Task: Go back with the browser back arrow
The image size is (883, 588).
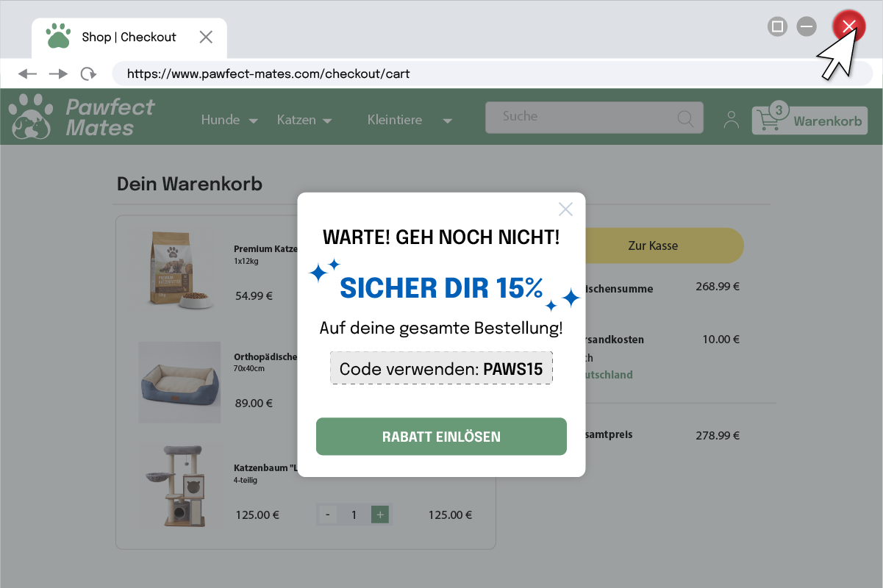Action: click(x=27, y=73)
